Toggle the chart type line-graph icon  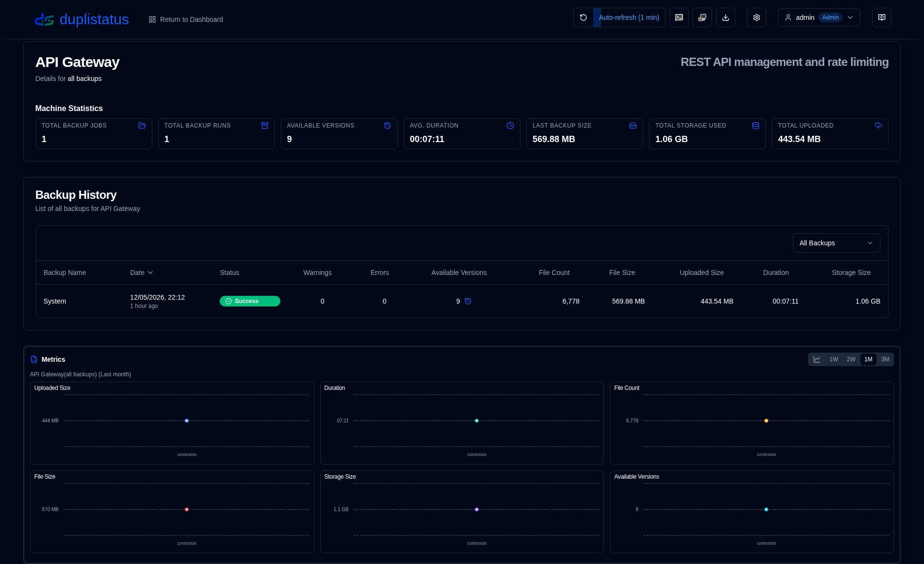click(x=817, y=359)
